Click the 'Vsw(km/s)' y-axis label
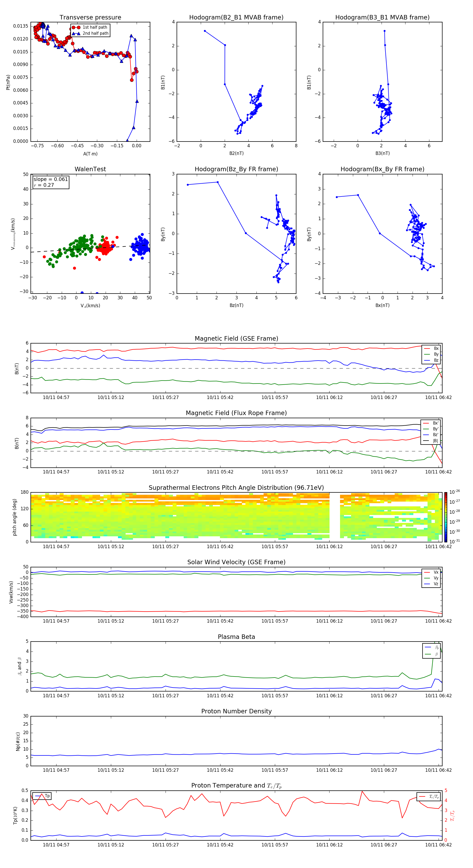 11,592
